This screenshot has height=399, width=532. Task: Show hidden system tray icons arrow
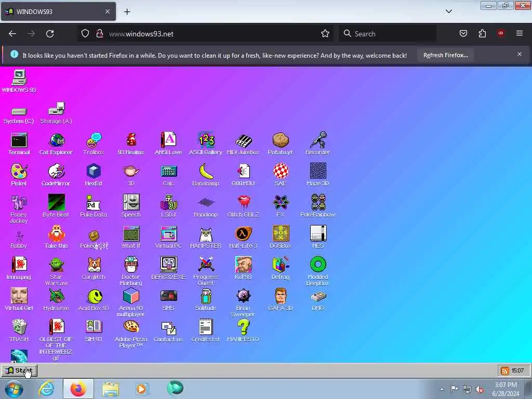pos(442,389)
